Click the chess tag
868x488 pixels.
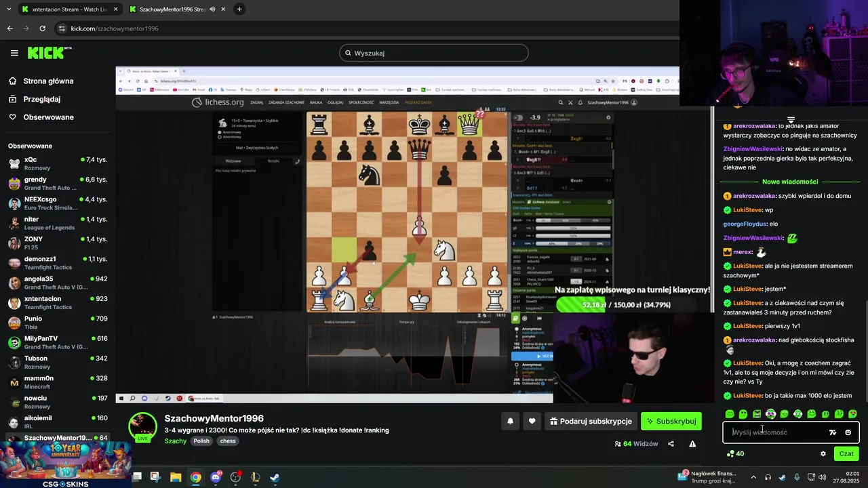(x=228, y=441)
